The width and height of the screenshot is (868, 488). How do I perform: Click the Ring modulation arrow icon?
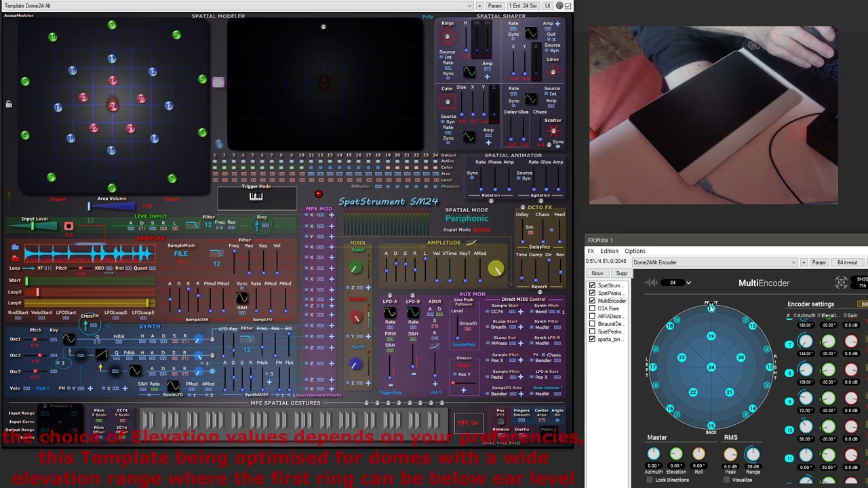(261, 226)
